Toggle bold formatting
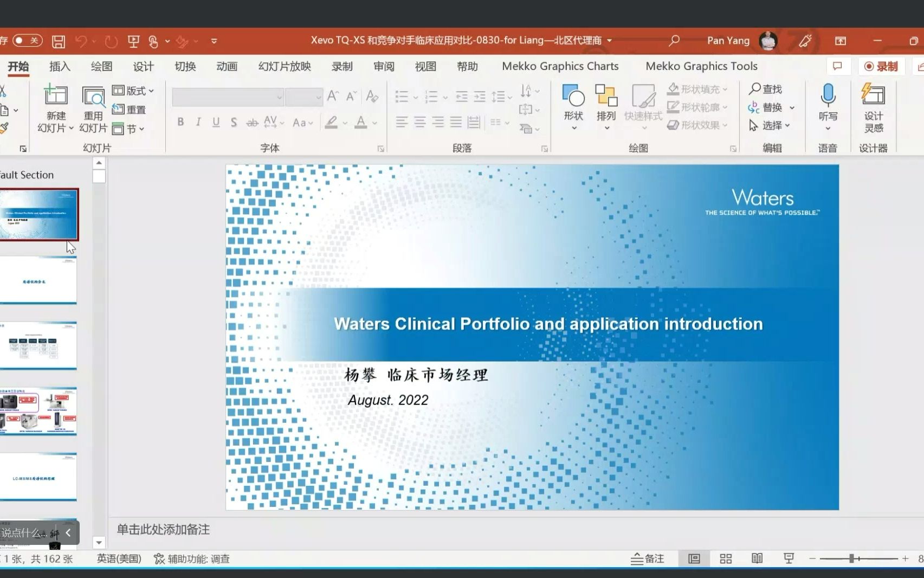924x578 pixels. tap(180, 123)
